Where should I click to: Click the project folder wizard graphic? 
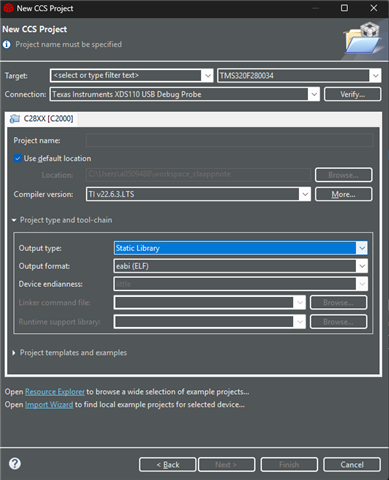362,37
